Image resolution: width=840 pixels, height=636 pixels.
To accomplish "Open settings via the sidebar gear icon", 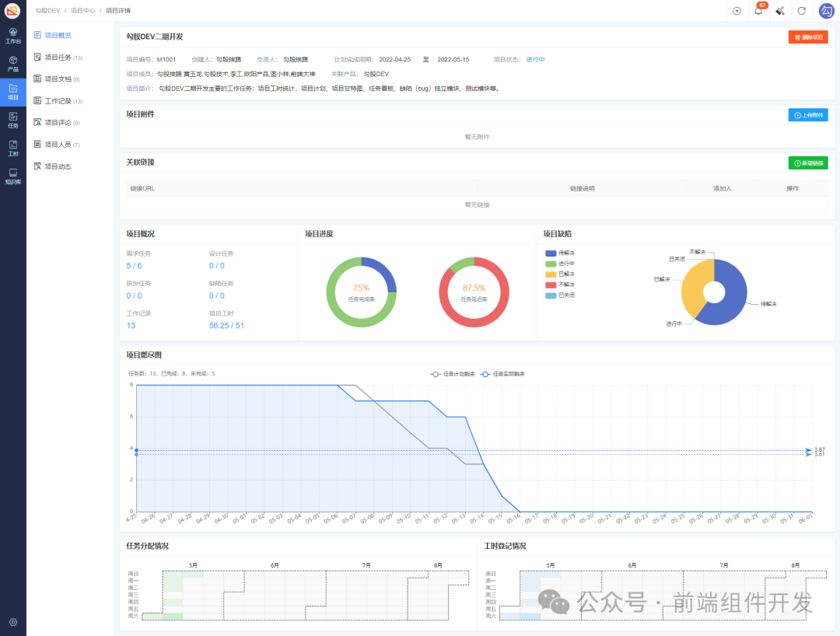I will coord(13,622).
